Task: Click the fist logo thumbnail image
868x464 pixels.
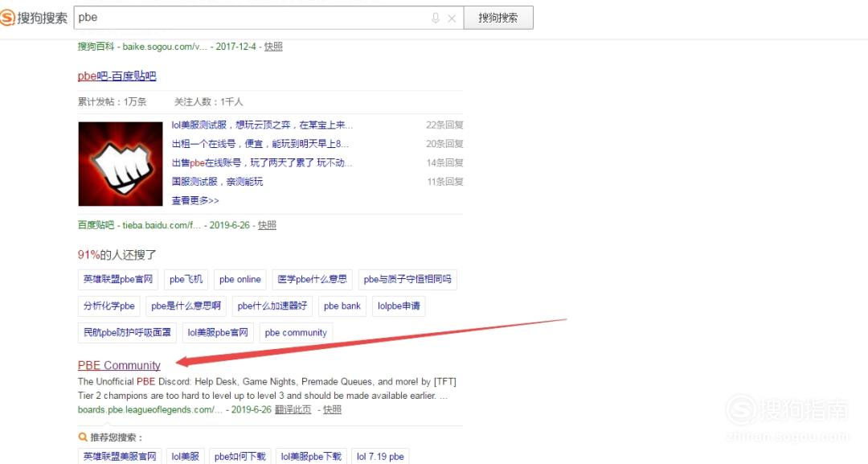Action: point(120,164)
